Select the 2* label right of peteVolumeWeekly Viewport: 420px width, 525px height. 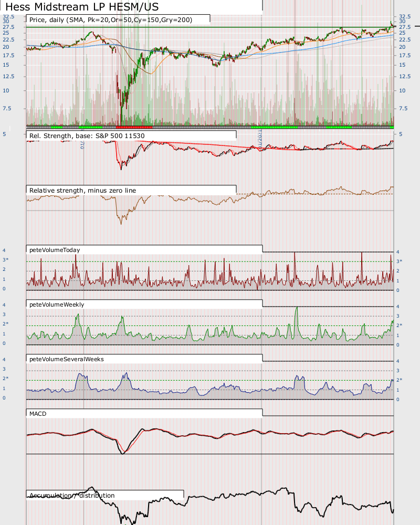click(399, 325)
